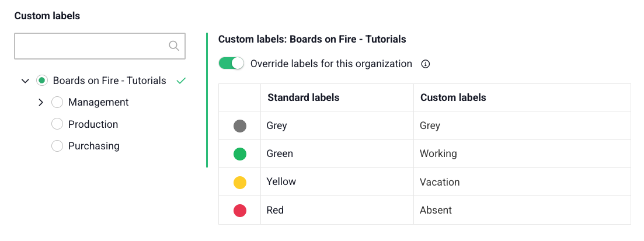Click the search magnifier icon
The width and height of the screenshot is (644, 241).
point(173,46)
